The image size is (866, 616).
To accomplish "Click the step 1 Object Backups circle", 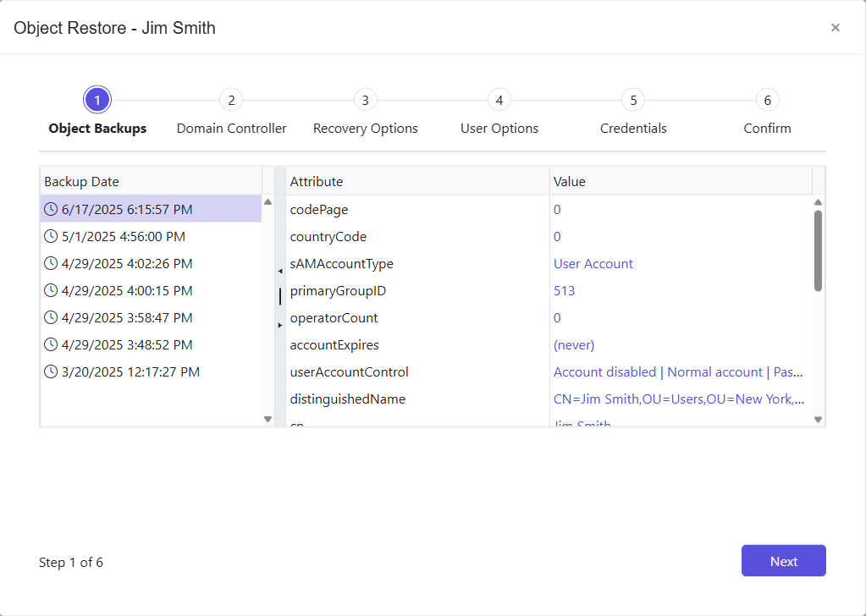I will click(97, 99).
